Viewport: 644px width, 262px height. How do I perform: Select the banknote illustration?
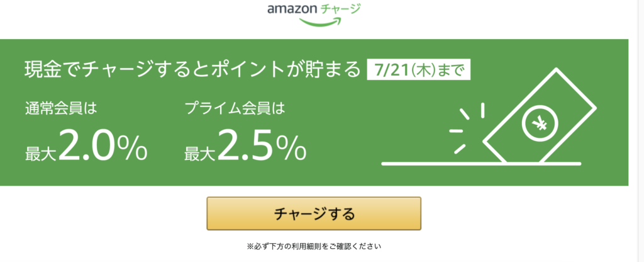(539, 116)
